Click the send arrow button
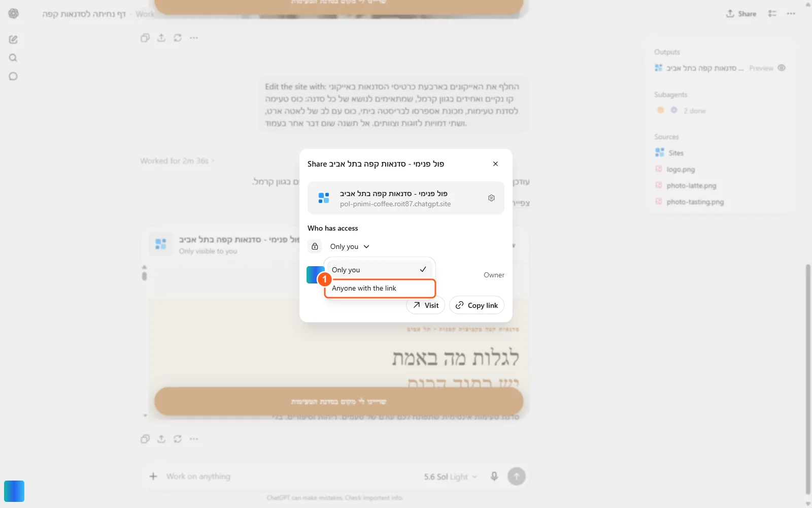This screenshot has width=812, height=508. [x=517, y=477]
